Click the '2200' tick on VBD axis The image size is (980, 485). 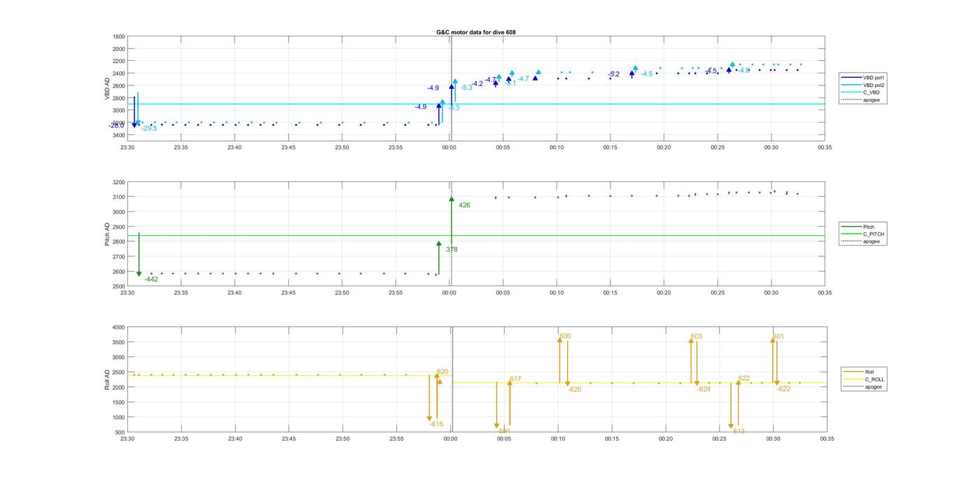[119, 62]
